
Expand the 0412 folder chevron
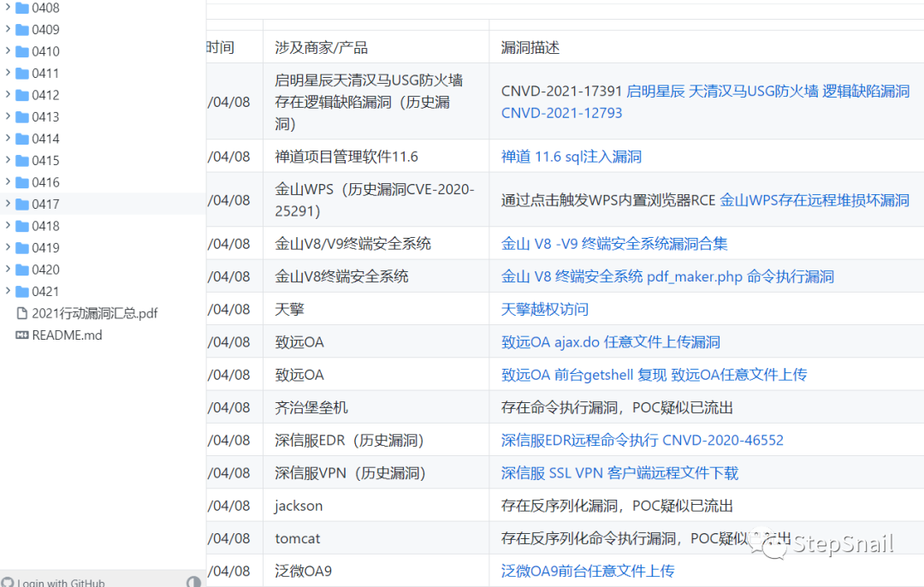tap(8, 94)
